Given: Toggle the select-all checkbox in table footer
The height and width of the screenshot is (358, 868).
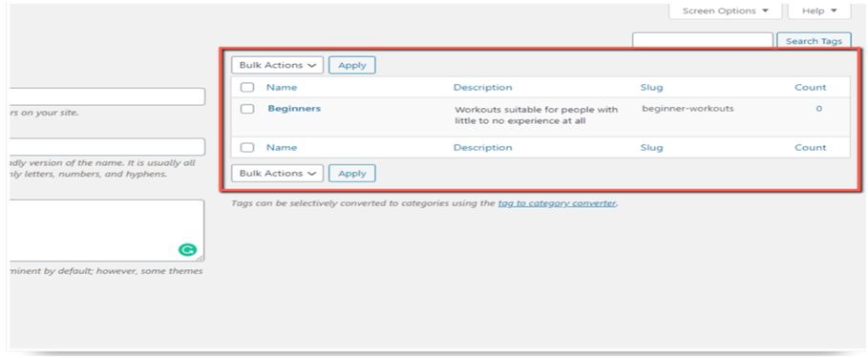Looking at the screenshot, I should [247, 148].
